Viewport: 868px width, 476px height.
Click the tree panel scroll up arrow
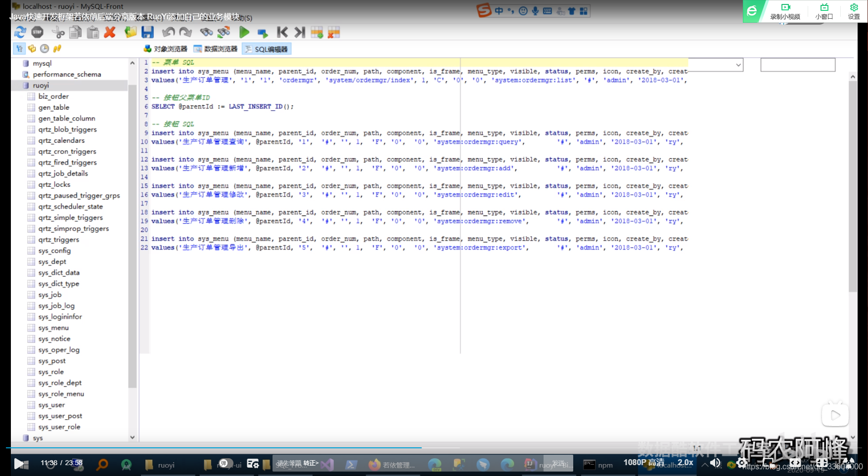click(x=132, y=63)
